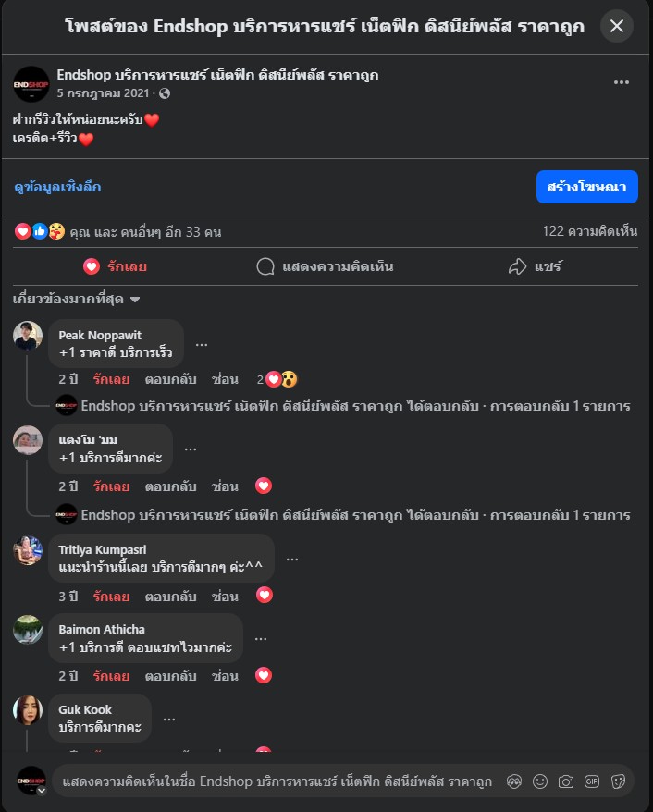Click the ดูข้อมูลเชิงลึก insights link

point(57,187)
